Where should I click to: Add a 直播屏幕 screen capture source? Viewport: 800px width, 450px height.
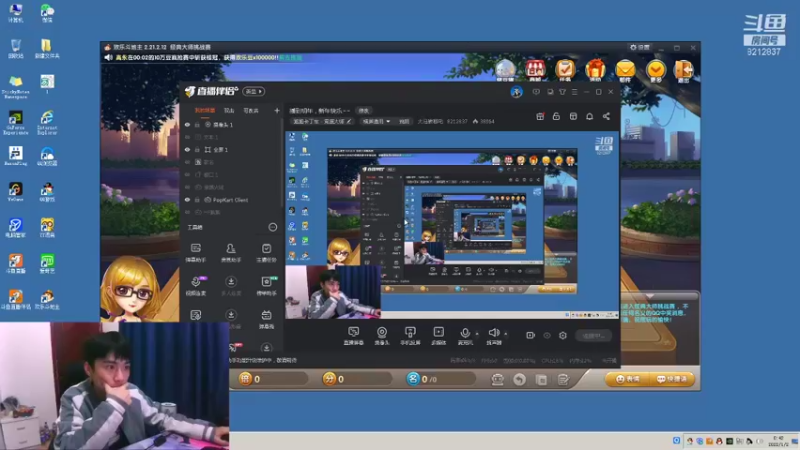pyautogui.click(x=354, y=336)
